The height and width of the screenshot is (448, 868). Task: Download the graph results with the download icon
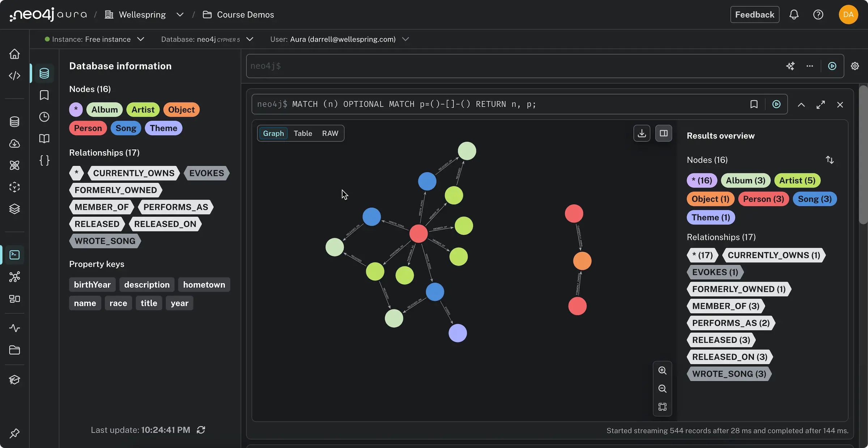(642, 133)
